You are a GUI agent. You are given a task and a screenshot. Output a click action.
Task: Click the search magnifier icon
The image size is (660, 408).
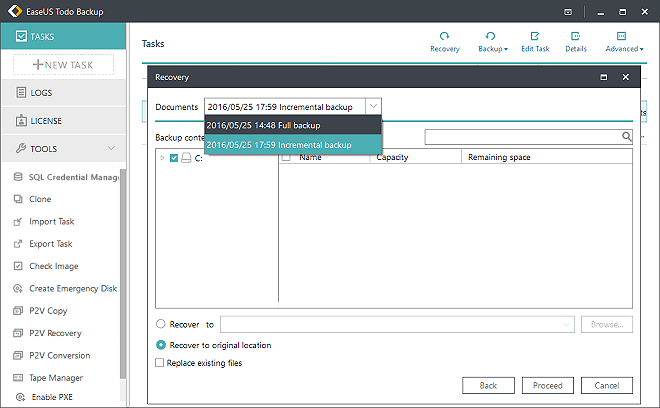click(x=627, y=137)
